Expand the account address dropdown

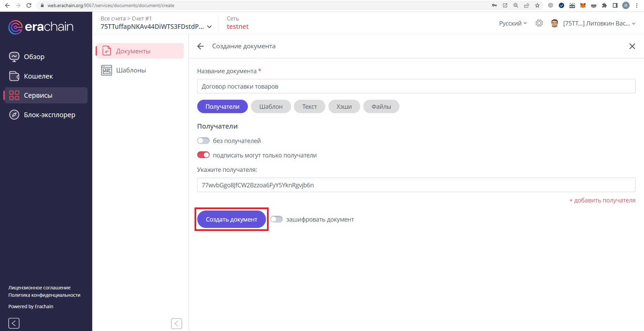pyautogui.click(x=209, y=27)
